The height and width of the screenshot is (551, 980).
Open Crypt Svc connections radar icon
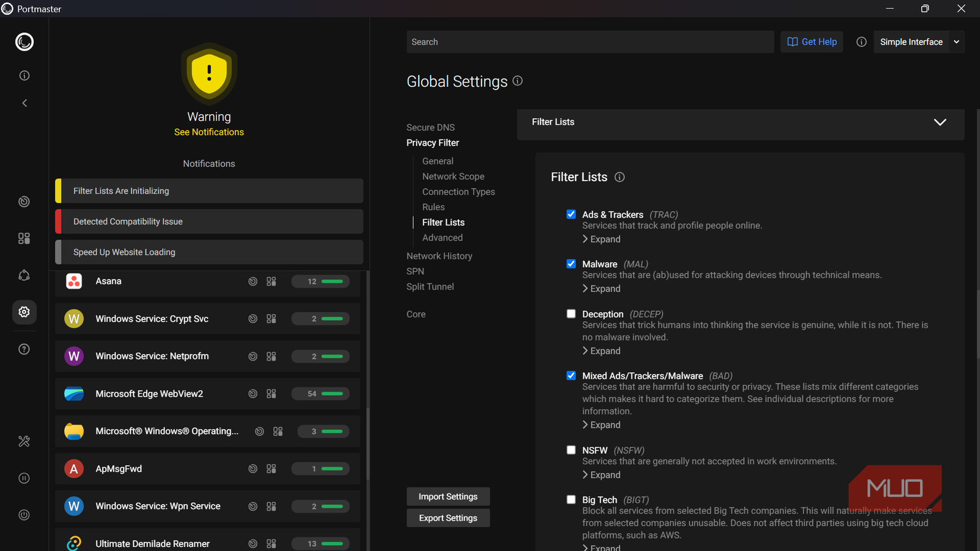point(253,319)
